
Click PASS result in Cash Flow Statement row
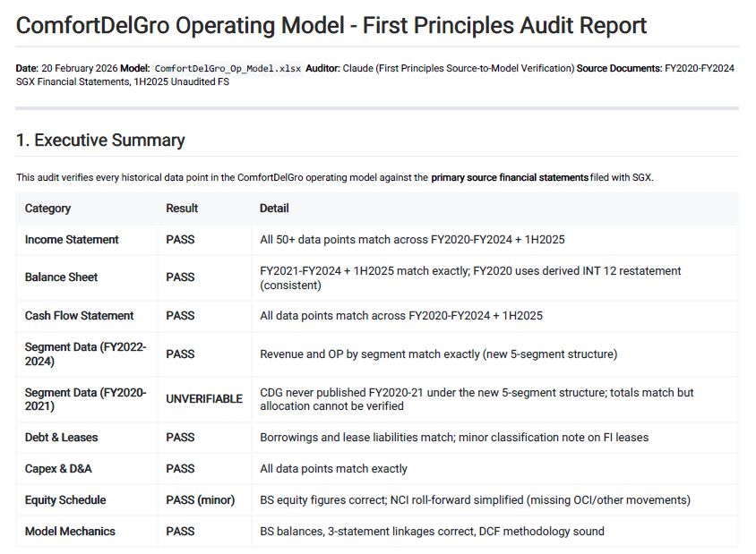tap(180, 316)
